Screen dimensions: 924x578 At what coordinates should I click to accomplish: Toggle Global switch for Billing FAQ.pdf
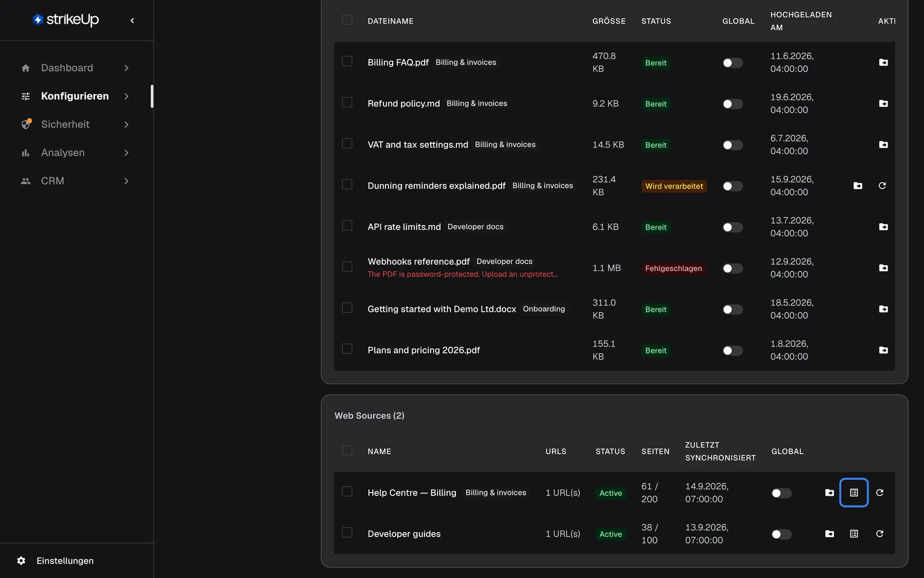click(x=733, y=63)
